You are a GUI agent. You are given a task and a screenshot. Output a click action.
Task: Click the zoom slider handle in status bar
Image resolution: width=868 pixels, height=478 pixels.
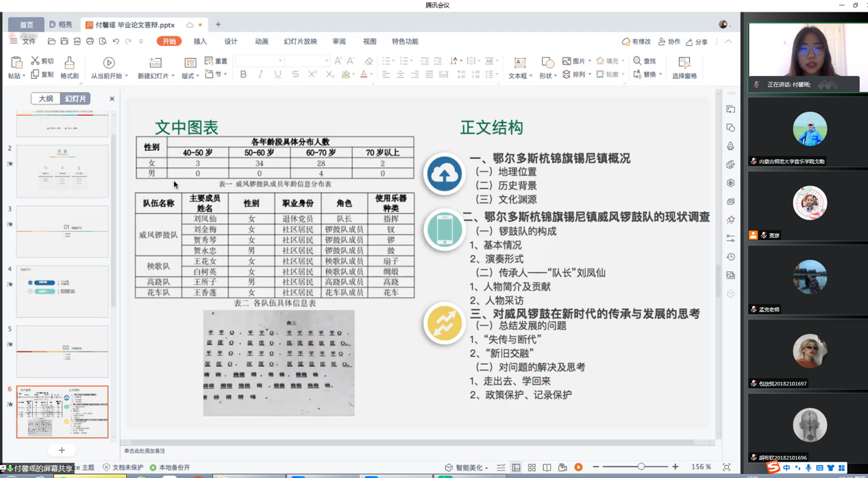[641, 467]
